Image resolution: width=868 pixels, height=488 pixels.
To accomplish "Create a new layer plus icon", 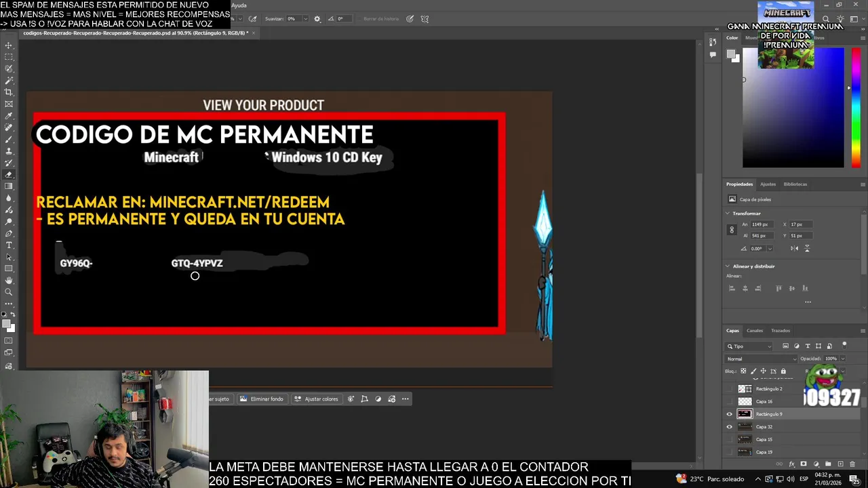I will coord(840,464).
